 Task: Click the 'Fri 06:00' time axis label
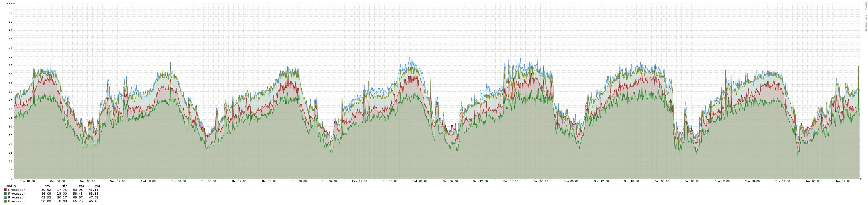(329, 182)
